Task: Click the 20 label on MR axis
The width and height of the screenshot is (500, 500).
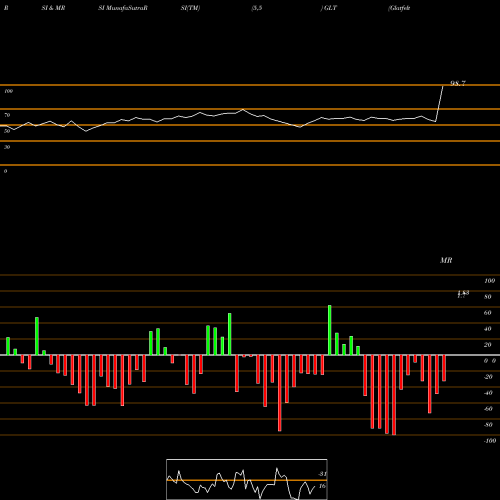Action: [x=488, y=345]
